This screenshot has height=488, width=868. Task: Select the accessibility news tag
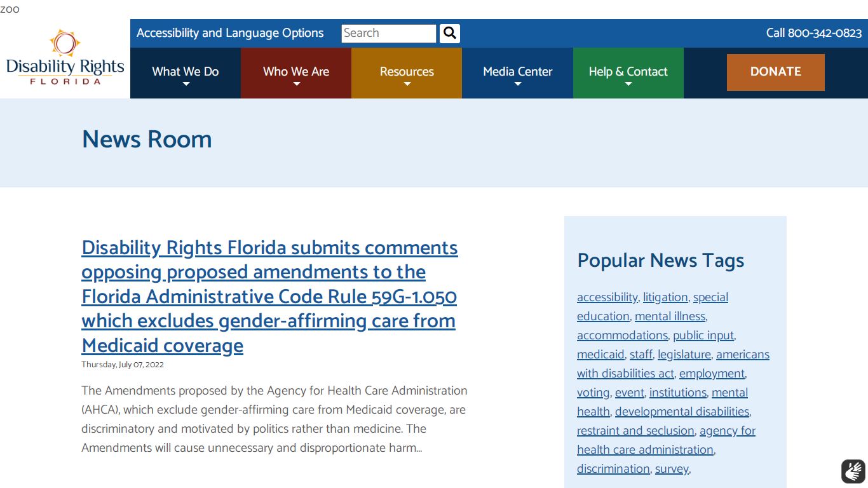pos(607,297)
